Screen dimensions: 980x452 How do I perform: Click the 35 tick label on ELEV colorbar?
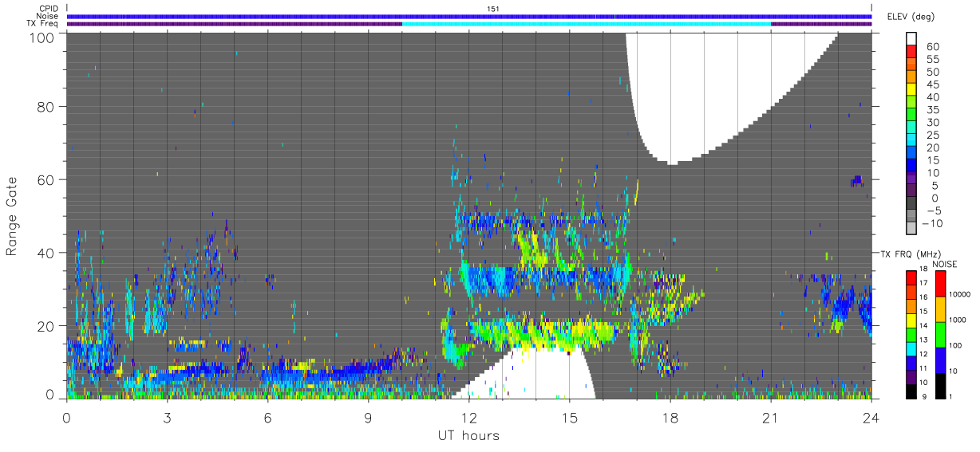(931, 110)
